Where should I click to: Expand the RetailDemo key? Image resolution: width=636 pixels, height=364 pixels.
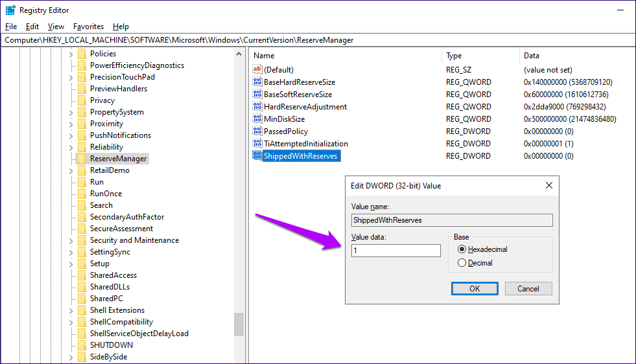pos(71,170)
